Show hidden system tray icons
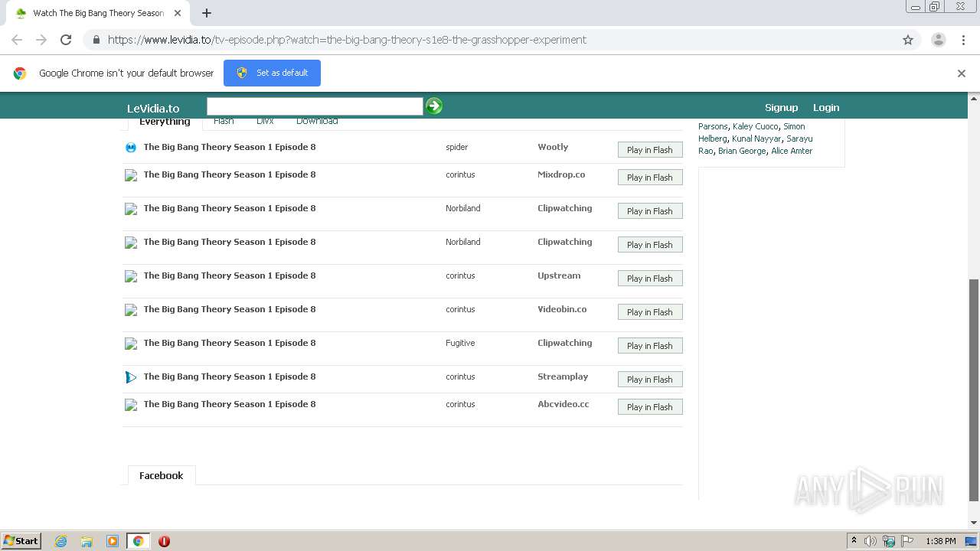The image size is (980, 551). (x=854, y=541)
